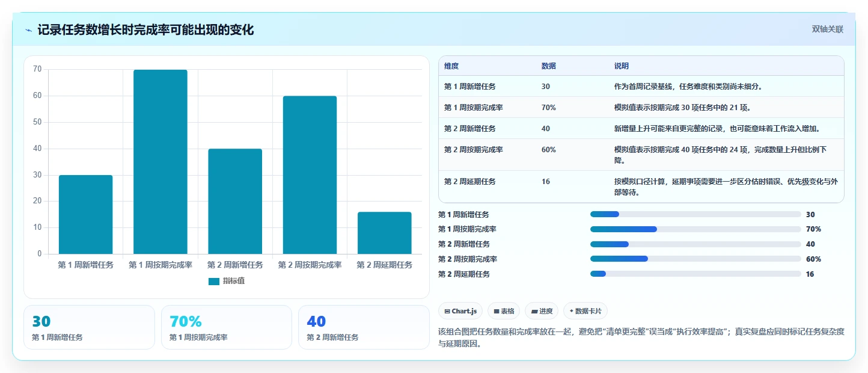Click description starting 作为首周记录基线
The image size is (868, 373).
(688, 87)
